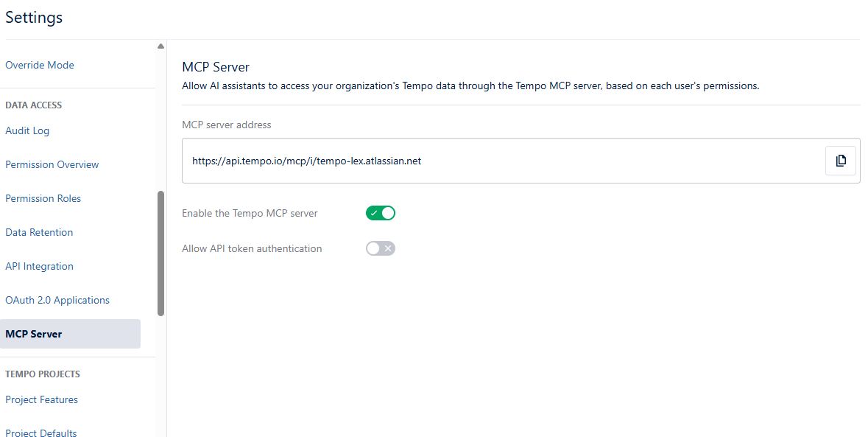Open Permission Roles settings
This screenshot has width=868, height=437.
pyautogui.click(x=43, y=198)
